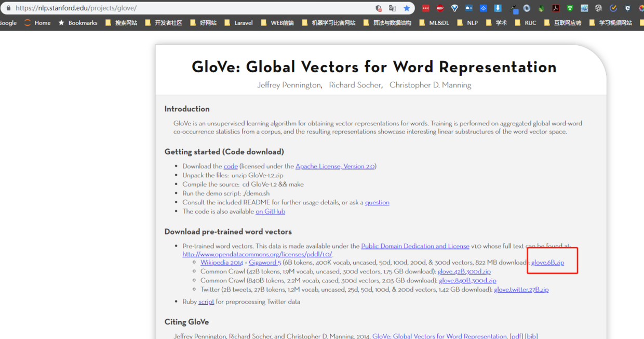Open the WEB前端 bookmark folder

tap(277, 23)
